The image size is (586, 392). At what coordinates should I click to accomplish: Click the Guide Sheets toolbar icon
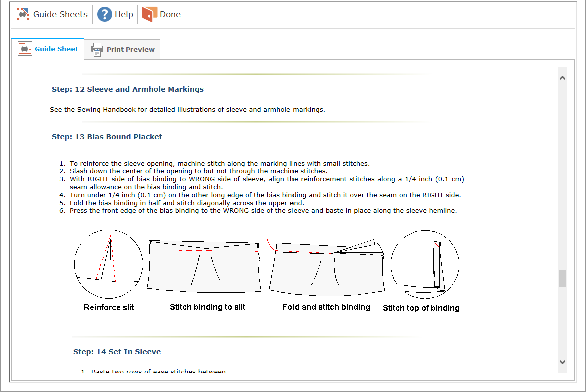click(x=23, y=14)
